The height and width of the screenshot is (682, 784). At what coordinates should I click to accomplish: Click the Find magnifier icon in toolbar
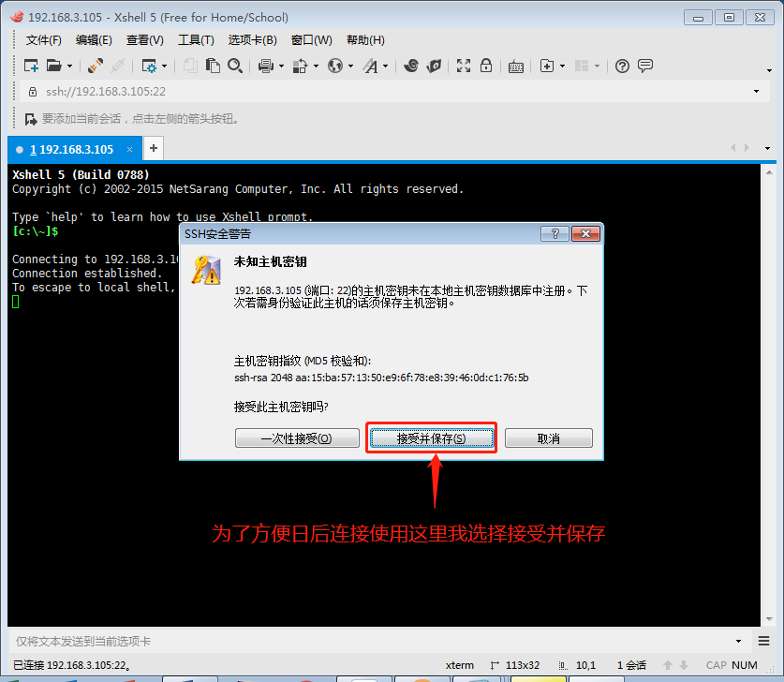pyautogui.click(x=235, y=66)
